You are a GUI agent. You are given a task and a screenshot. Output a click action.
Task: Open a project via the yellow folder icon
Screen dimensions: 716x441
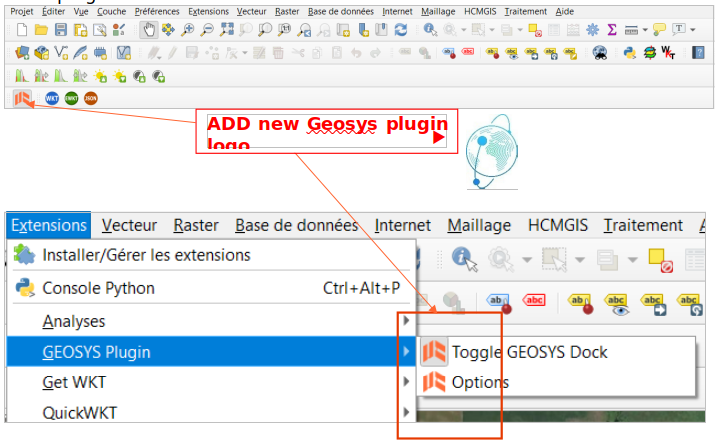41,30
